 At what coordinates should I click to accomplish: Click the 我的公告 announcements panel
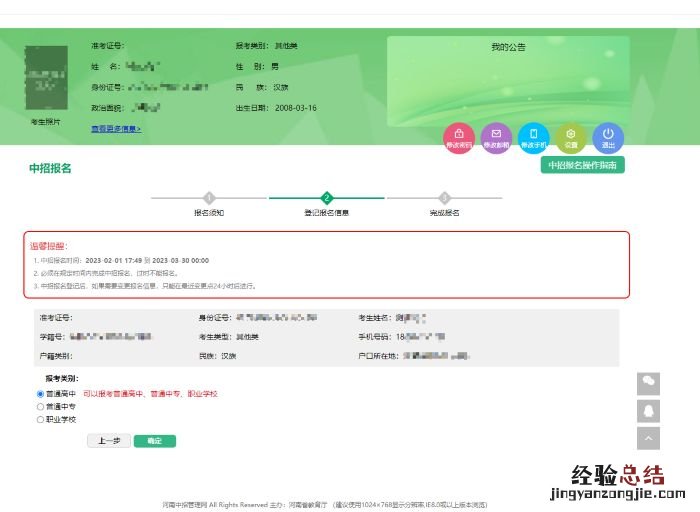[508, 80]
